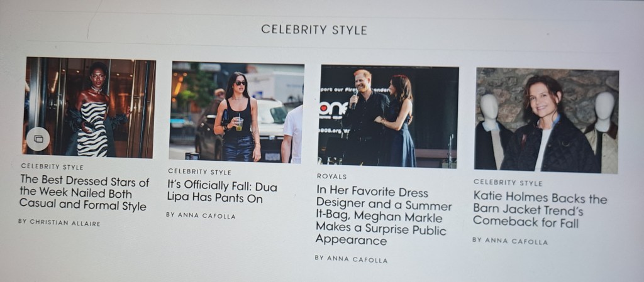Viewport: 644px width, 282px height.
Task: Open Katie Holmes Barn Jacket Trend headline
Action: click(x=540, y=210)
